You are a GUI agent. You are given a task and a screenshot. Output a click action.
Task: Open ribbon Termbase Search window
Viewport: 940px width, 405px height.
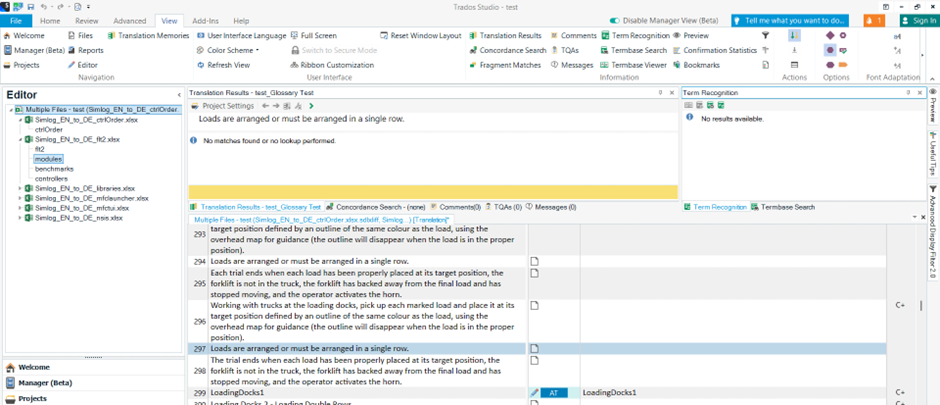pyautogui.click(x=634, y=50)
